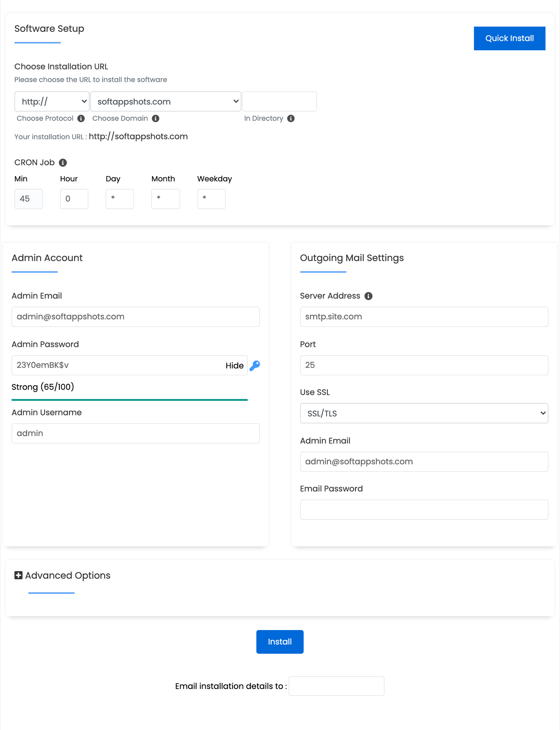This screenshot has height=730, width=560.
Task: Click the Email Password field
Action: 424,510
